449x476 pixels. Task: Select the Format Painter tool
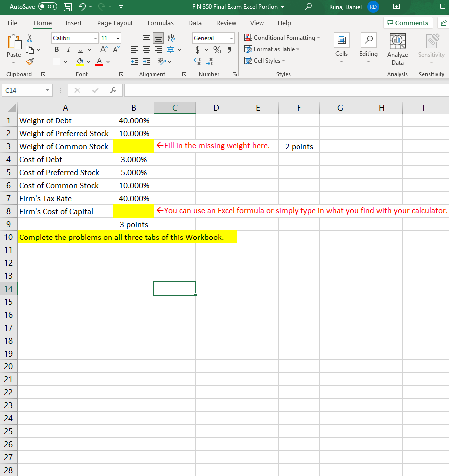tap(30, 61)
